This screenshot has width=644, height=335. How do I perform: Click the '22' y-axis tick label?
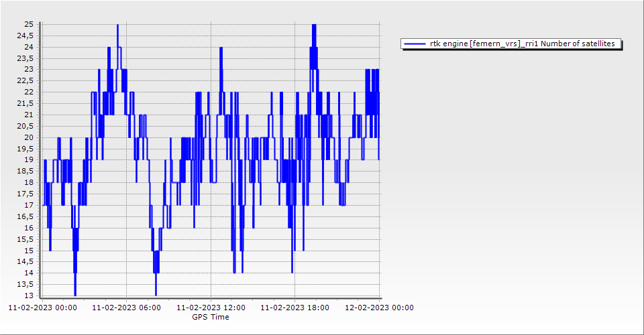(x=29, y=92)
